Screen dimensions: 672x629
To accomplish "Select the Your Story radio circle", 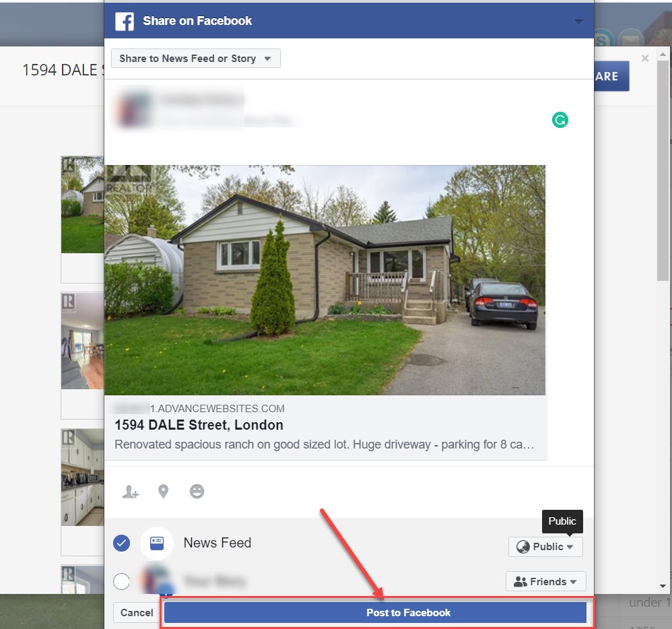I will pos(122,581).
